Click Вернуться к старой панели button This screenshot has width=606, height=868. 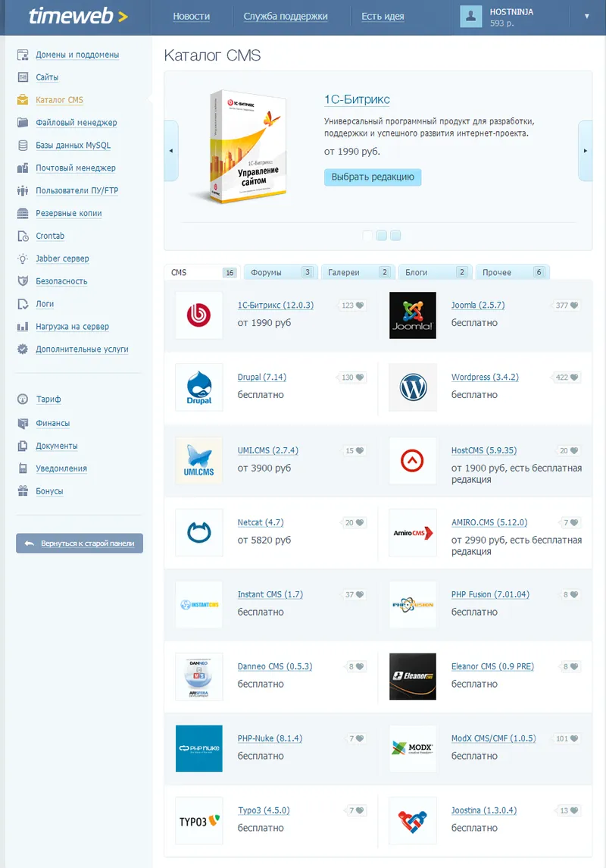(80, 543)
